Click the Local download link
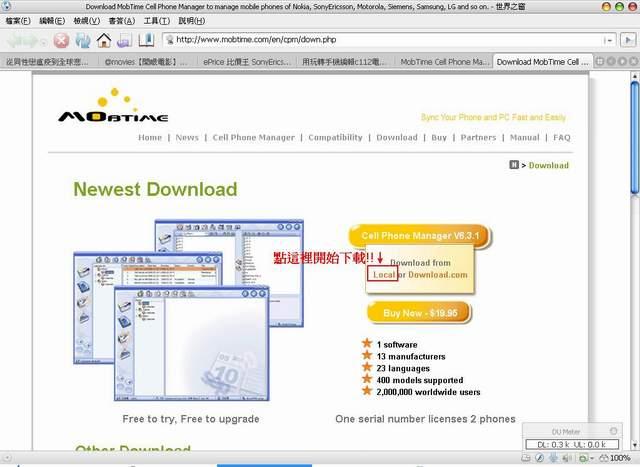 (384, 275)
